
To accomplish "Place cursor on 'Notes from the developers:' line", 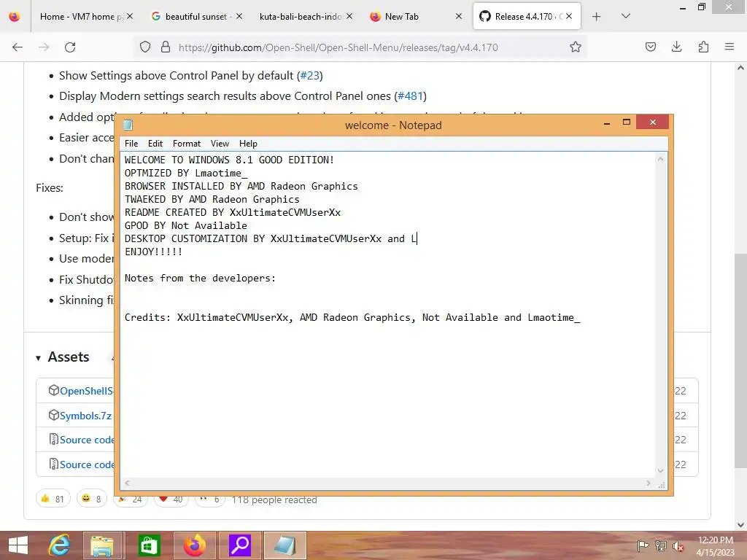I will [x=200, y=278].
